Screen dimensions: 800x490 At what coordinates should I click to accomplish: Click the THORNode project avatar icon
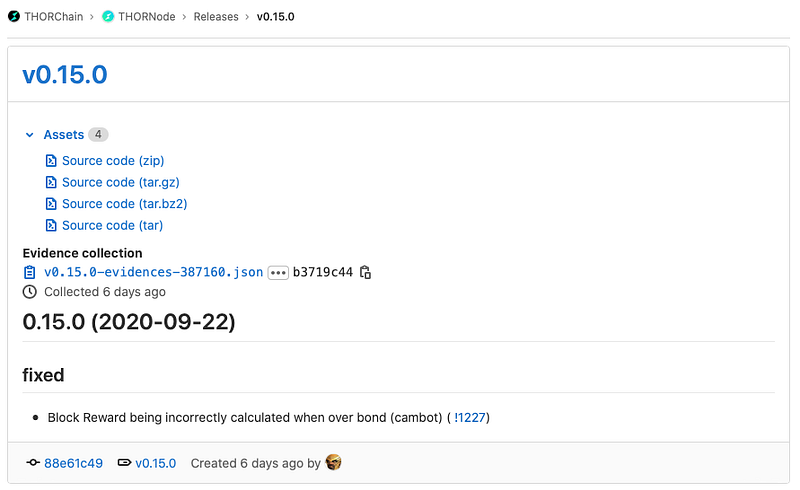tap(108, 16)
